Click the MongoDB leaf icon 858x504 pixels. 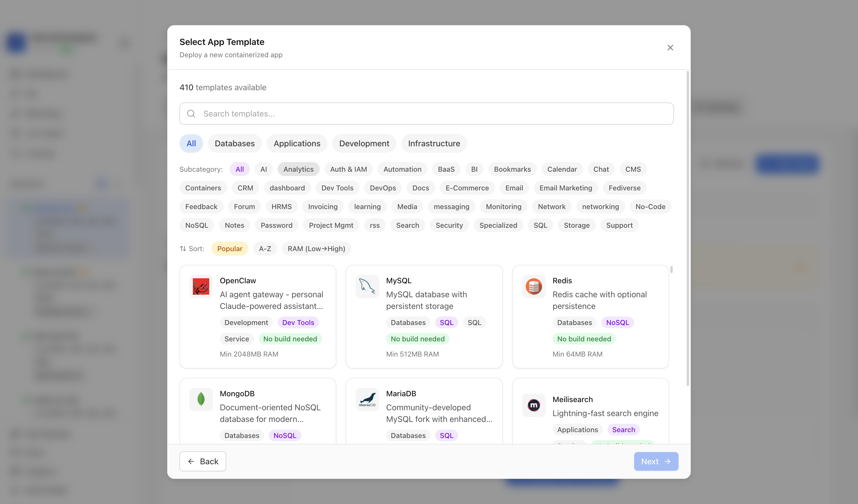point(201,399)
